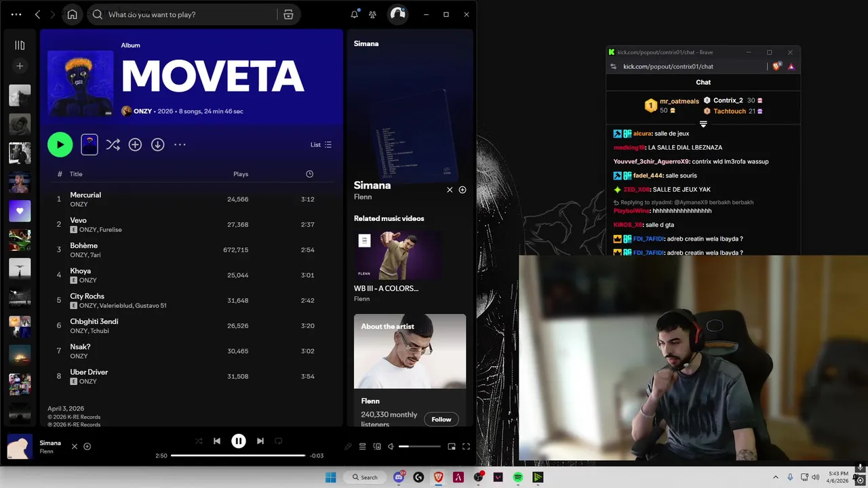Screen dimensions: 868x488
Task: Open more options for MOVETA album
Action: pyautogui.click(x=180, y=144)
